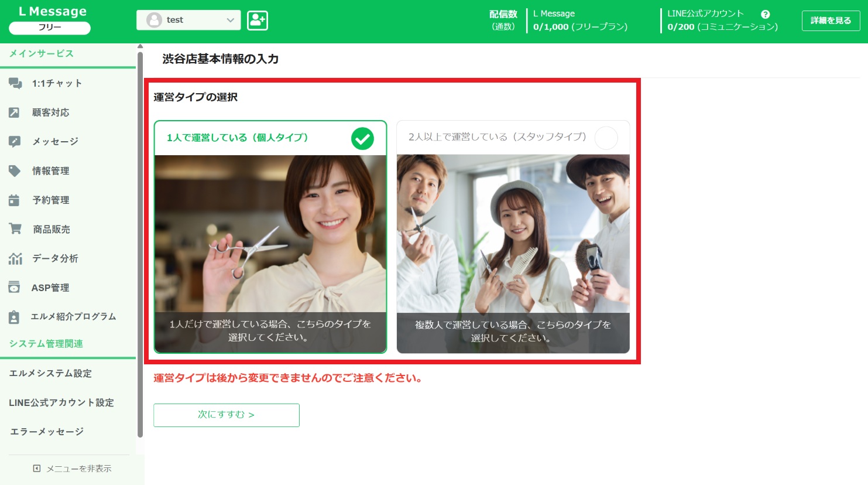This screenshot has width=868, height=485.
Task: Click the 予約管理 calendar icon
Action: 14,200
